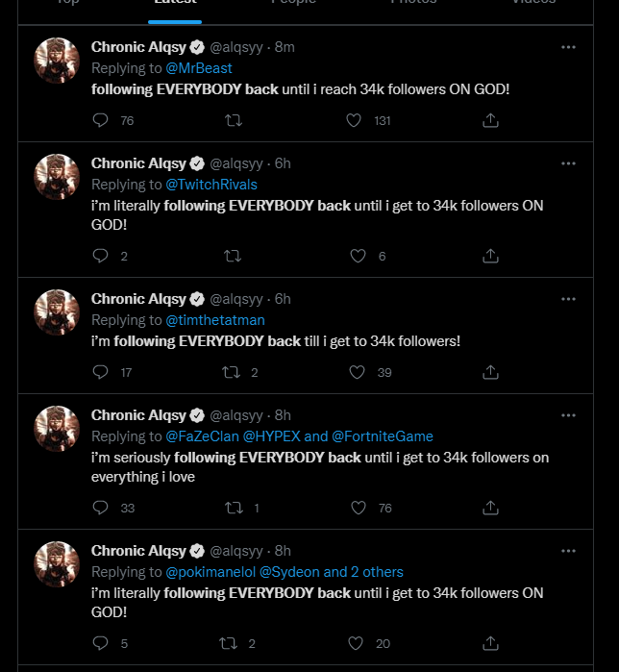619x672 pixels.
Task: Click Chronic Alqsy's avatar on the first tweet
Action: click(56, 61)
